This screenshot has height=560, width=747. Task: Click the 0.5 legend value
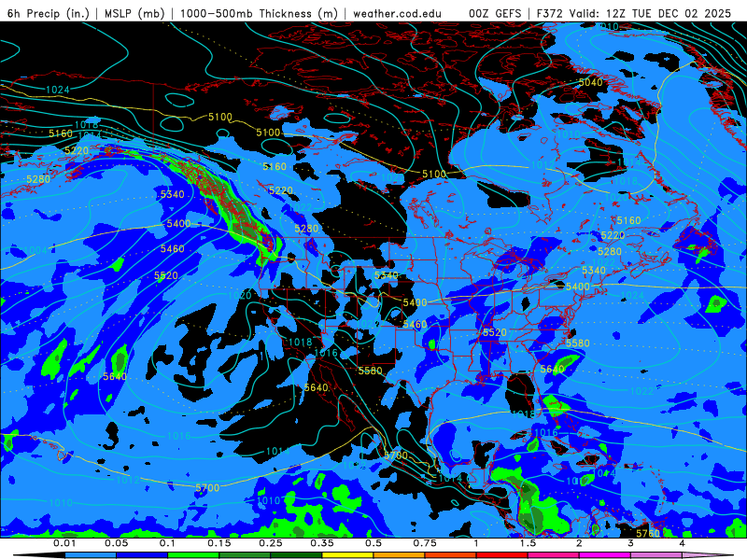pyautogui.click(x=373, y=543)
